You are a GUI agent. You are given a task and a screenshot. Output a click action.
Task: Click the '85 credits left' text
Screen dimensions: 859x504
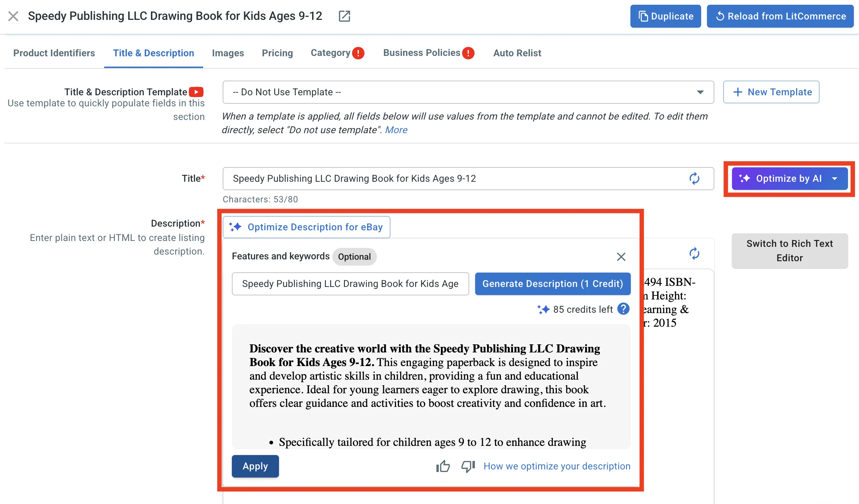tap(583, 309)
